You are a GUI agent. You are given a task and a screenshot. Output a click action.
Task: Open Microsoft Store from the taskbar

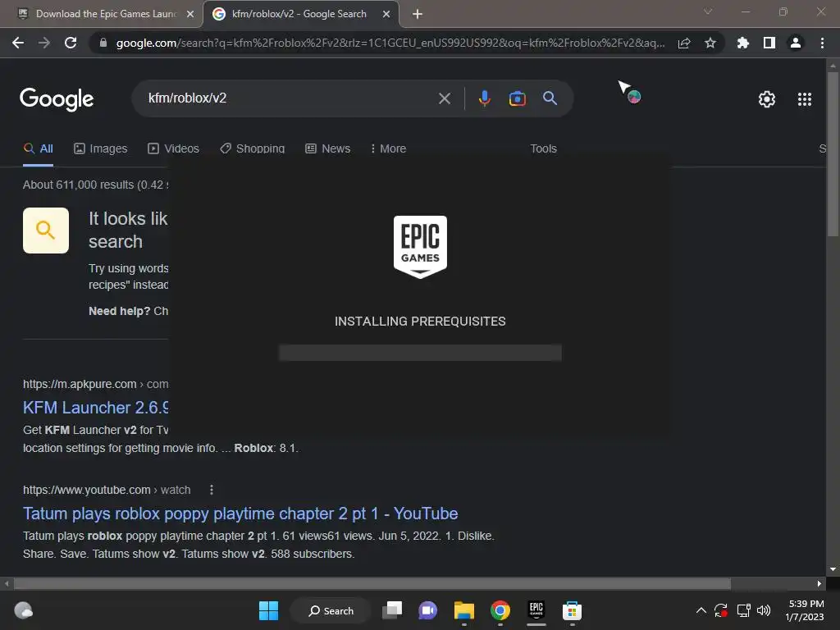pyautogui.click(x=572, y=610)
